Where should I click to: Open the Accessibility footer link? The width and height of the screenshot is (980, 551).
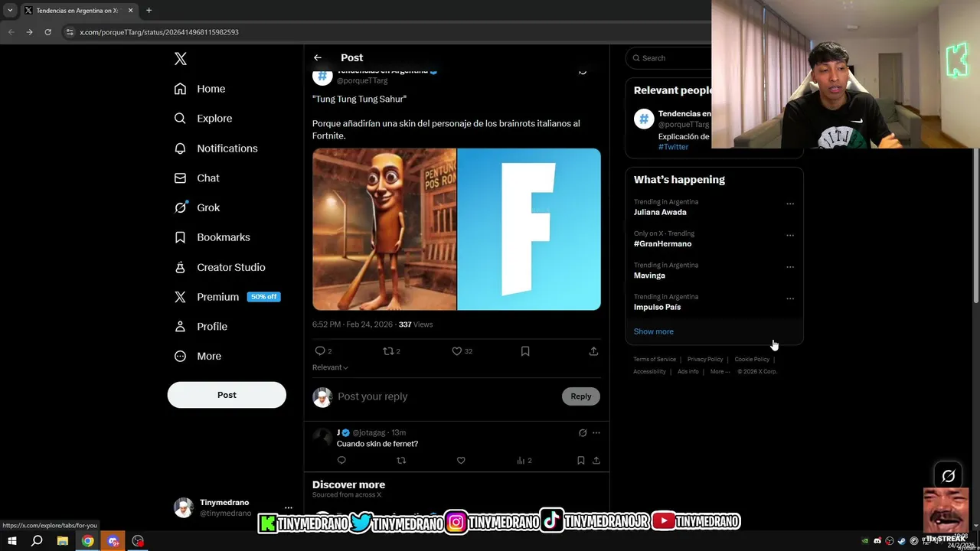[x=649, y=371]
